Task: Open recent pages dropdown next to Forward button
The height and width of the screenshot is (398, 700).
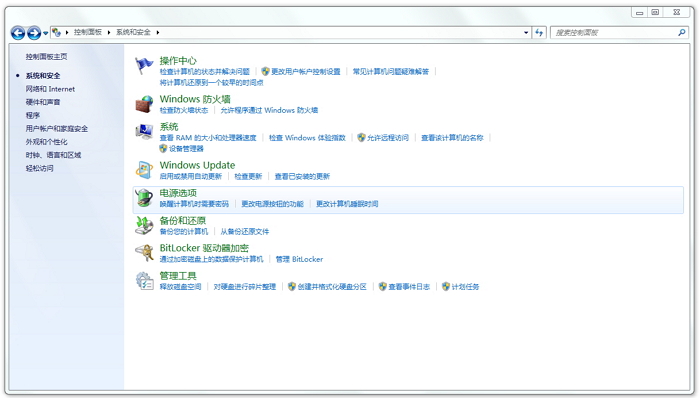Action: tap(46, 33)
